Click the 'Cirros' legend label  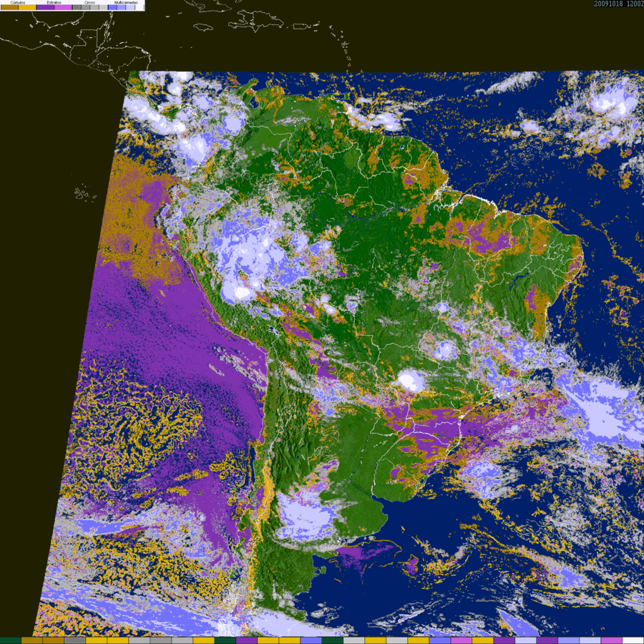[89, 2]
